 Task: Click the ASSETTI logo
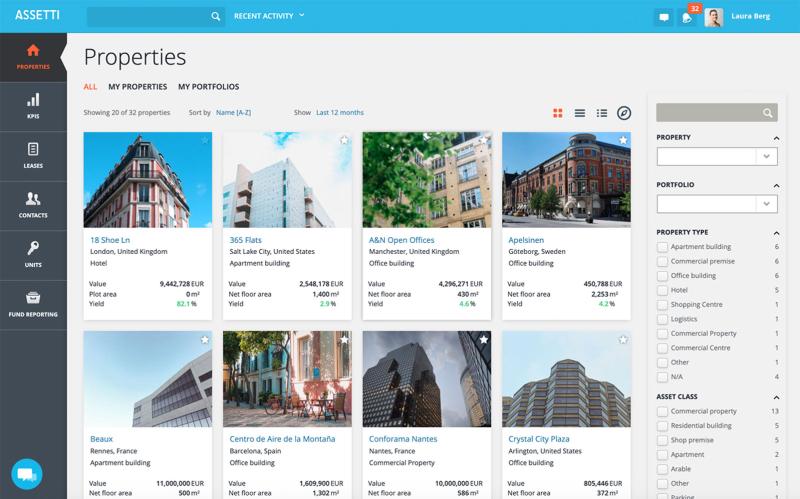[37, 15]
